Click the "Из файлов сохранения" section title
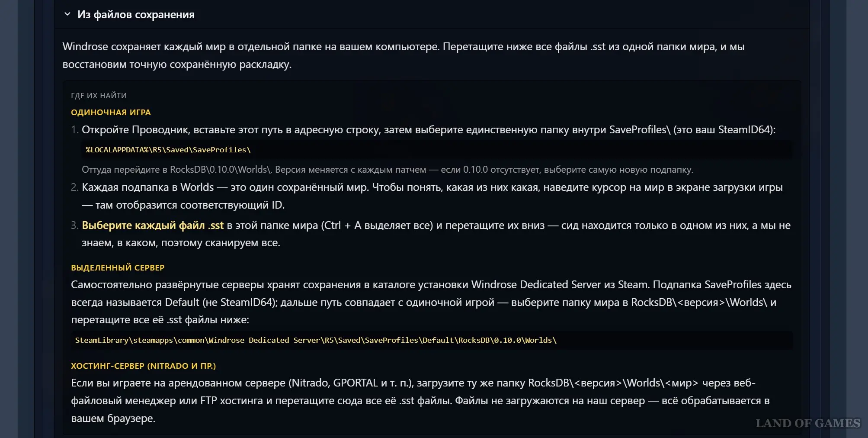Screen dimensions: 868x438 coord(136,15)
